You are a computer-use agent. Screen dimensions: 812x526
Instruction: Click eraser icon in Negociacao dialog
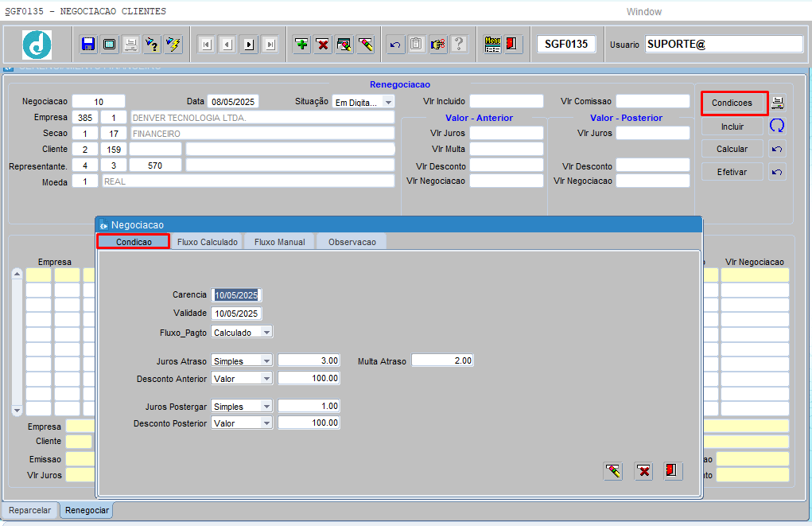point(613,471)
